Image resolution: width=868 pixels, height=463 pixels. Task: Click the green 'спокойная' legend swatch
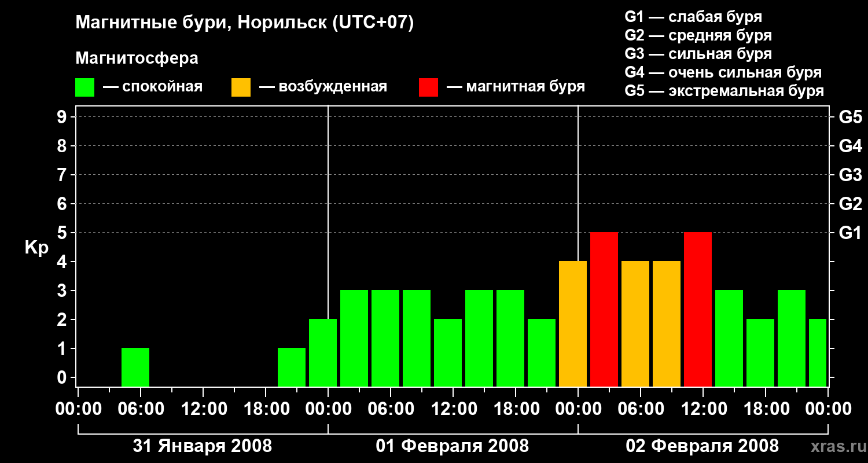pyautogui.click(x=85, y=87)
